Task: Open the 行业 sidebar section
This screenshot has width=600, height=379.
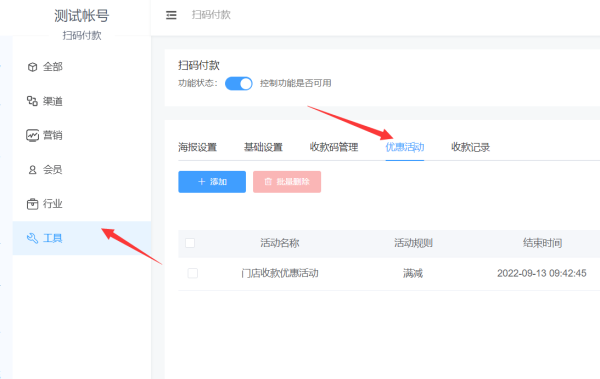Action: pyautogui.click(x=82, y=204)
